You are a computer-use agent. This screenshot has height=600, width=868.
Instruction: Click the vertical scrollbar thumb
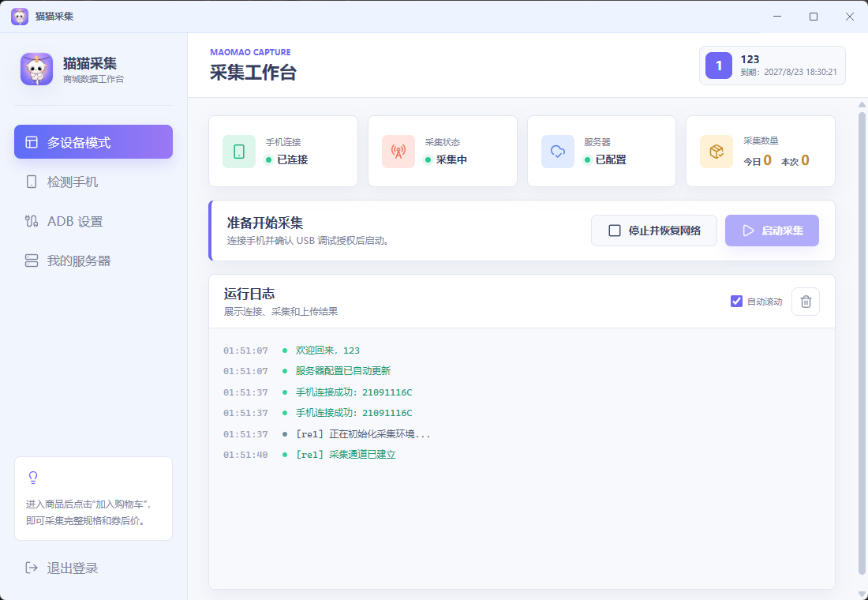(x=862, y=343)
